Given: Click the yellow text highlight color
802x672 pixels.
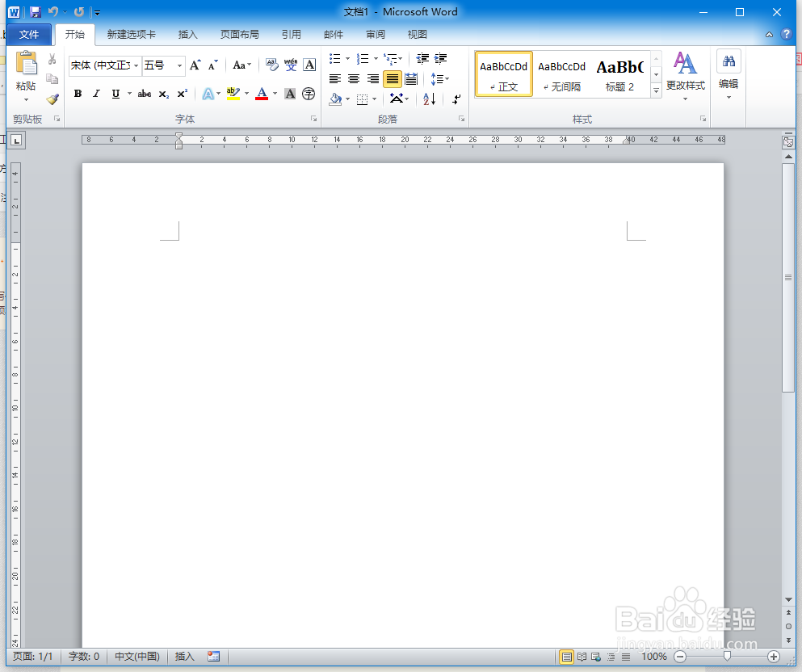Looking at the screenshot, I should pos(233,94).
